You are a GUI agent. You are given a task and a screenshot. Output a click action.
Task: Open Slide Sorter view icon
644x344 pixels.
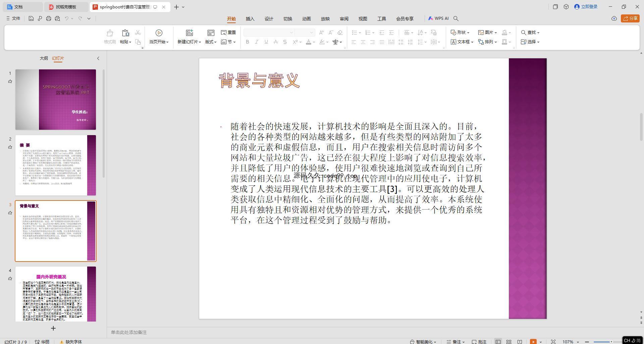509,342
